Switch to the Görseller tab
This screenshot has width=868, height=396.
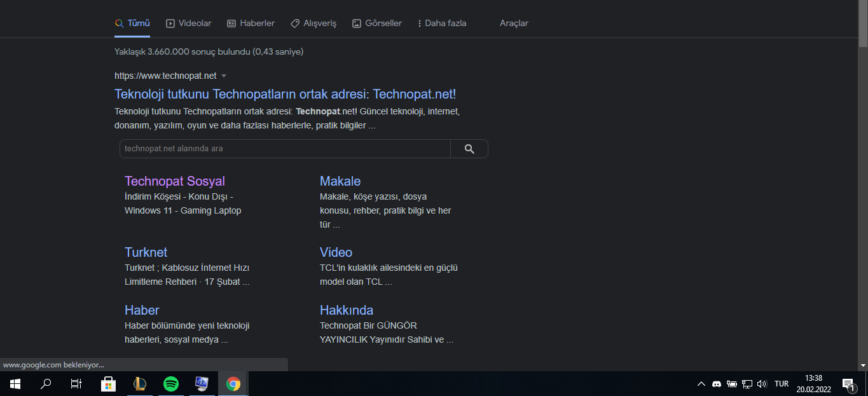(376, 23)
